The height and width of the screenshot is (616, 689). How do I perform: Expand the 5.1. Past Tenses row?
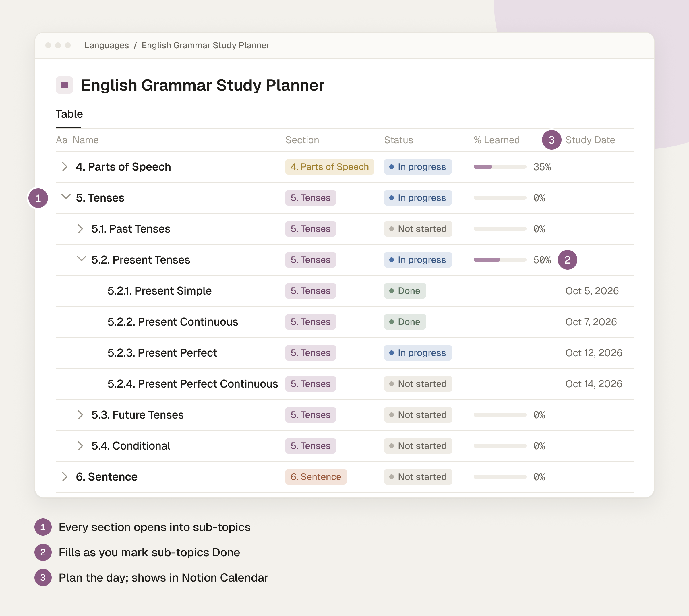(80, 229)
